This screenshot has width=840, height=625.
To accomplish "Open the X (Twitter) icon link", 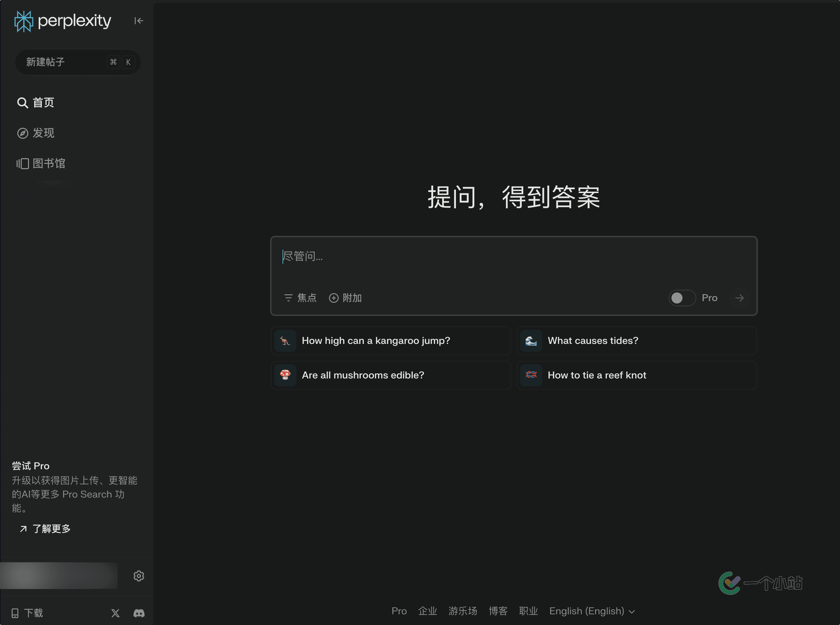I will [x=115, y=613].
